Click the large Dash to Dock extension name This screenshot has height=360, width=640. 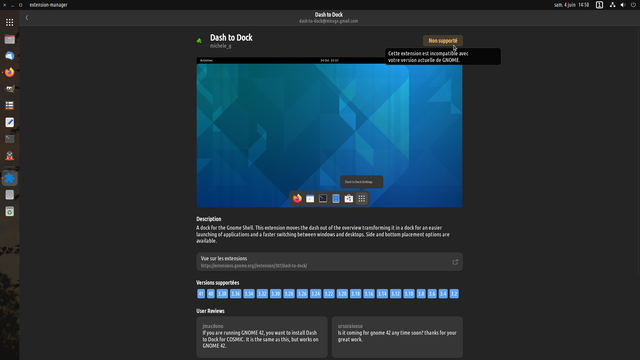click(x=231, y=38)
